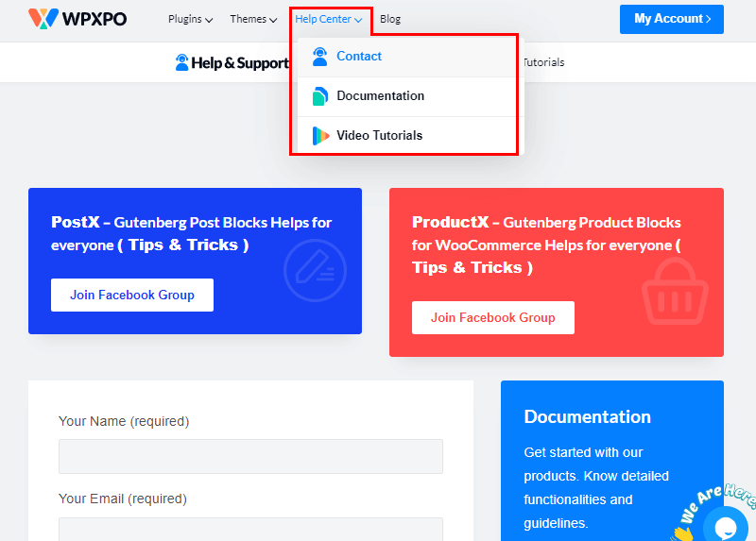The image size is (756, 541).
Task: Open the live chat bubble icon
Action: pyautogui.click(x=725, y=527)
